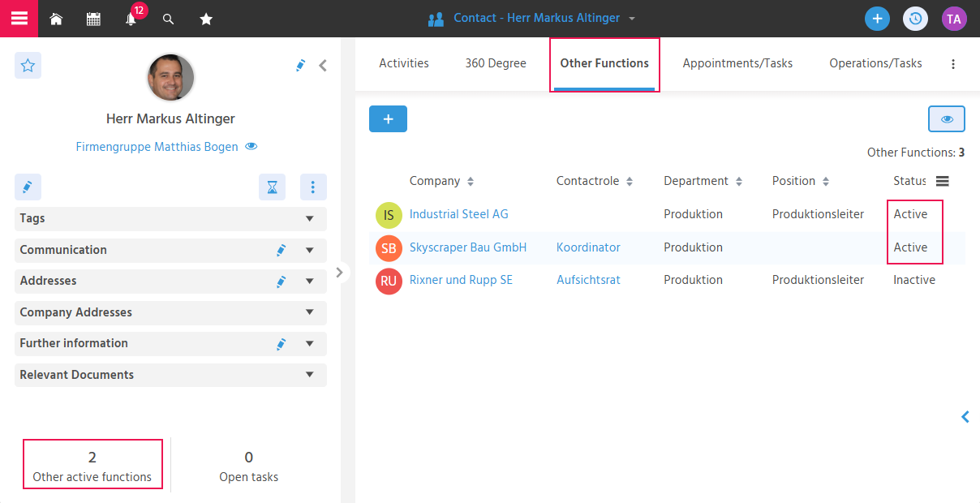Open the sidebar three-dot options button
The width and height of the screenshot is (980, 503).
pos(313,187)
